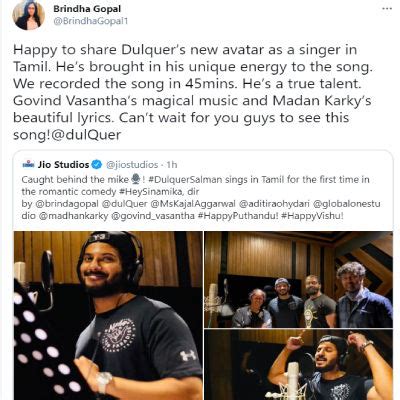Click the Brindha Gopal display name
This screenshot has height=400, width=400.
tap(87, 9)
